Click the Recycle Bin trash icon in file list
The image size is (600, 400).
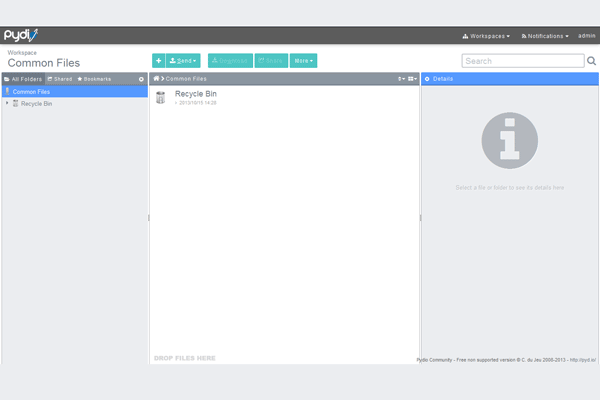point(162,97)
